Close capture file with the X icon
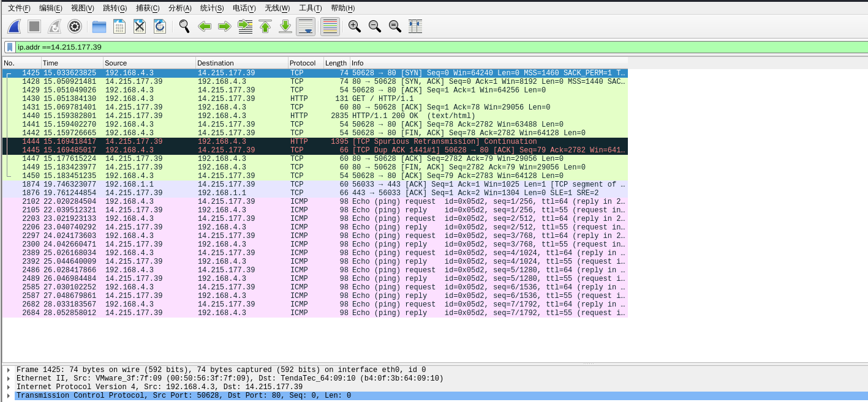This screenshot has width=868, height=402. (140, 26)
